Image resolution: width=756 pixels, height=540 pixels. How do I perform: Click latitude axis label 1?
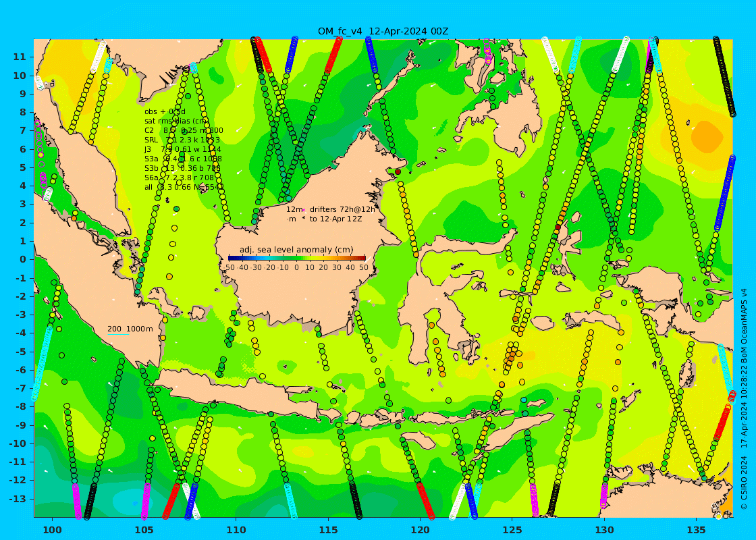tap(23, 241)
